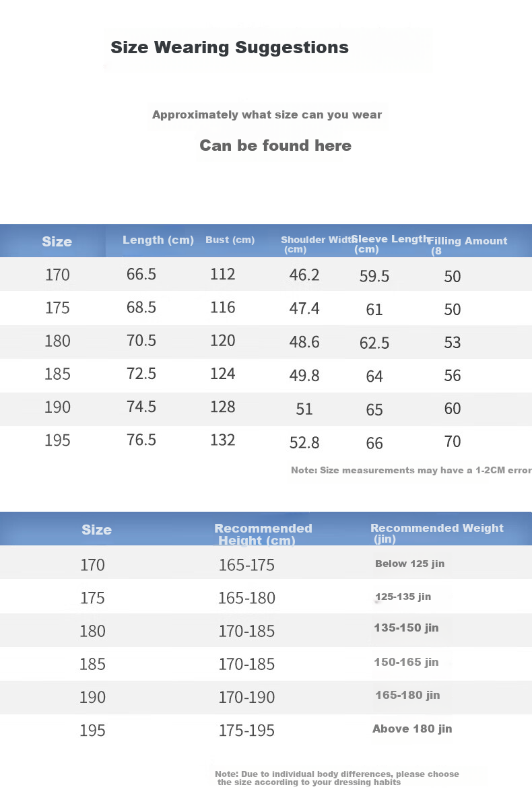Image resolution: width=532 pixels, height=810 pixels.
Task: Click bust value 116
Action: 223,308
